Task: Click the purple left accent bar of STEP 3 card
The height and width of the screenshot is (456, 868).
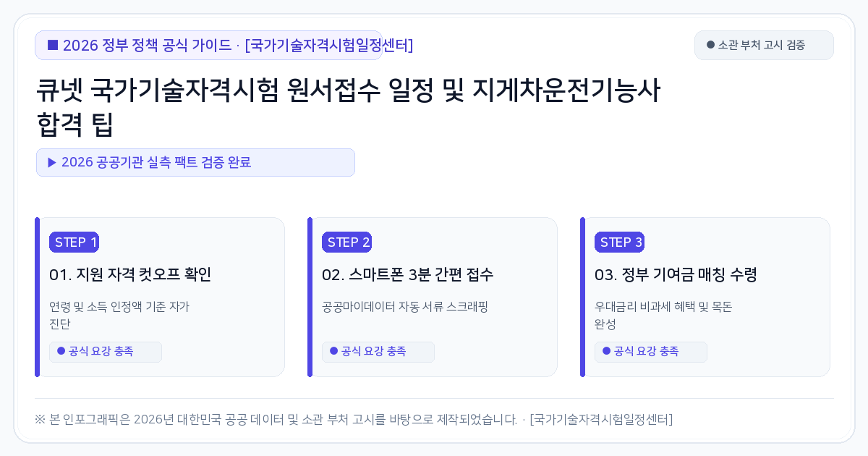Action: pos(582,297)
